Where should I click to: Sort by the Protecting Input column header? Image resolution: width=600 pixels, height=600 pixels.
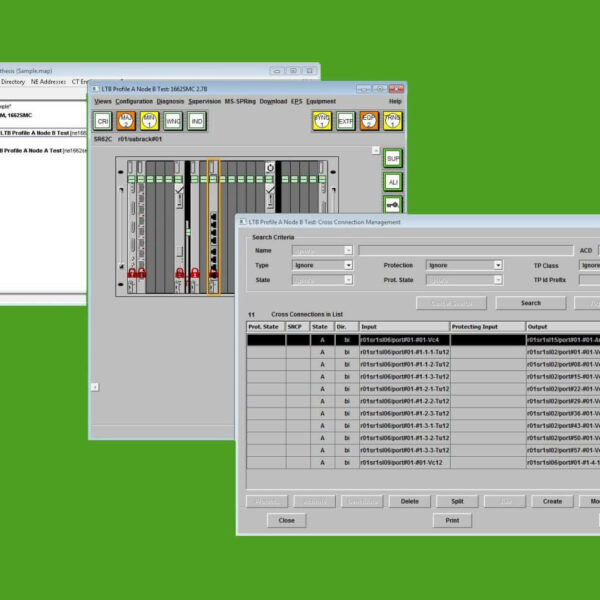click(488, 327)
